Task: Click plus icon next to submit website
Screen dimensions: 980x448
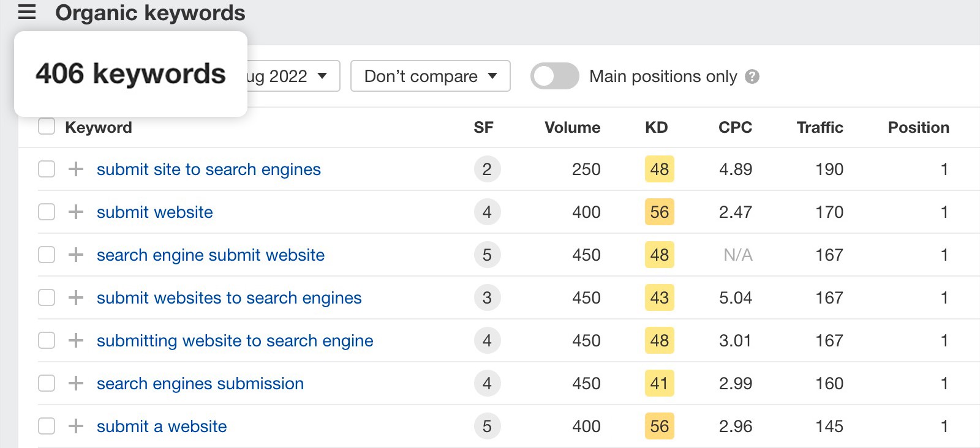Action: [76, 212]
